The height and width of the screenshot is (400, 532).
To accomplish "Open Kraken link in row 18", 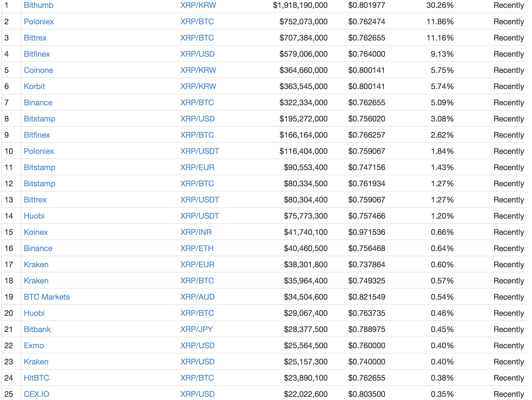I will pyautogui.click(x=36, y=280).
